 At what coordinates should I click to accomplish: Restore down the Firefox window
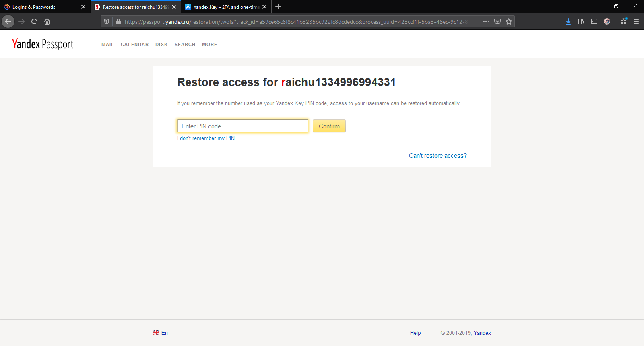pos(616,6)
